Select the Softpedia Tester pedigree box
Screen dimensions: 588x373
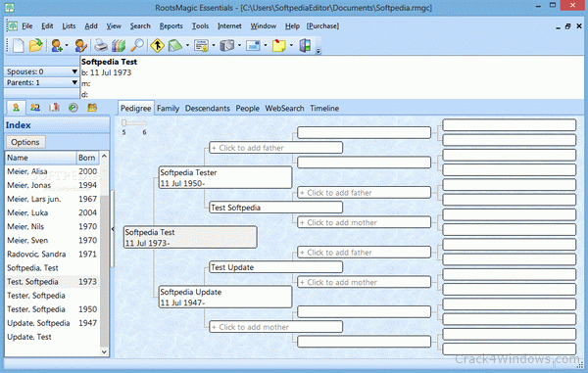pos(225,177)
